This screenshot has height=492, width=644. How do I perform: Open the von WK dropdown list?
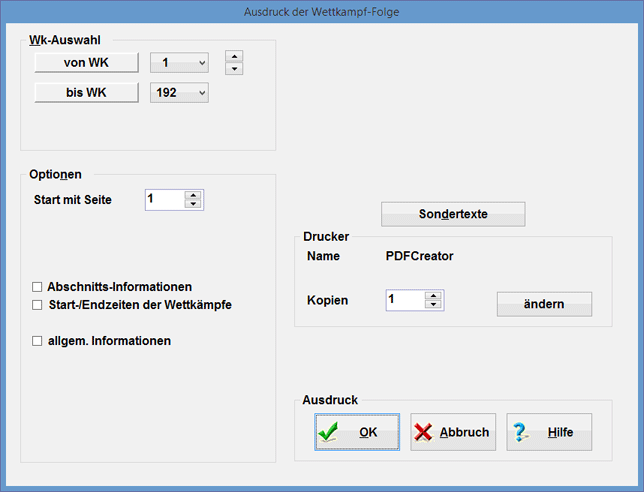pyautogui.click(x=202, y=64)
